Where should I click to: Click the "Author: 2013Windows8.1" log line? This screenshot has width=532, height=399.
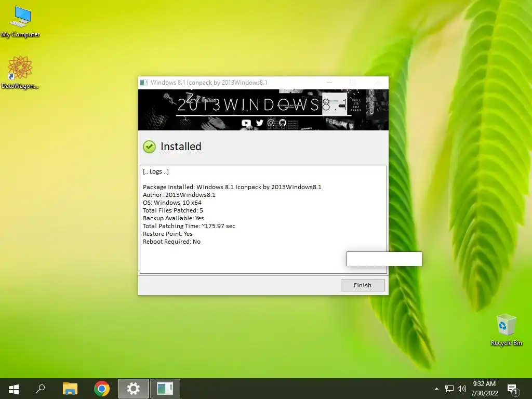pyautogui.click(x=179, y=195)
